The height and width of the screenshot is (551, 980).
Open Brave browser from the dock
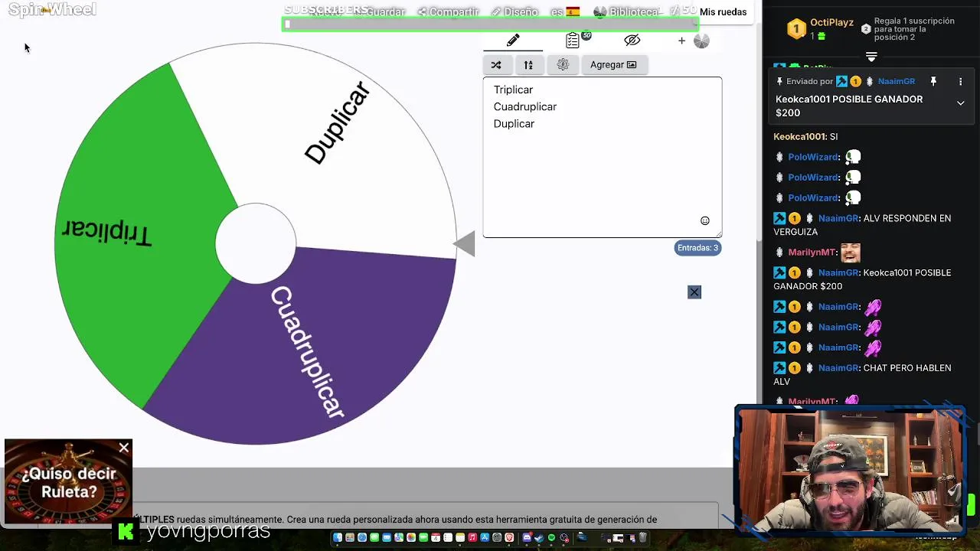(x=509, y=538)
